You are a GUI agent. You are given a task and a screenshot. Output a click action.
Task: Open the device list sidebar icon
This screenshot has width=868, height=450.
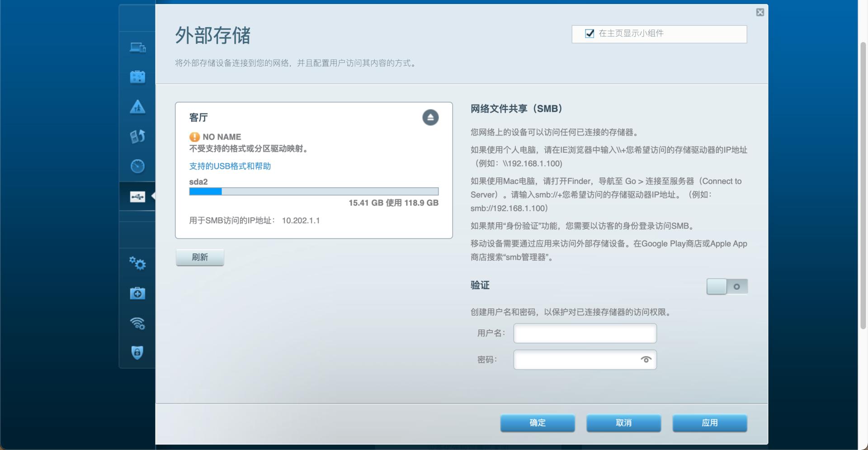137,47
